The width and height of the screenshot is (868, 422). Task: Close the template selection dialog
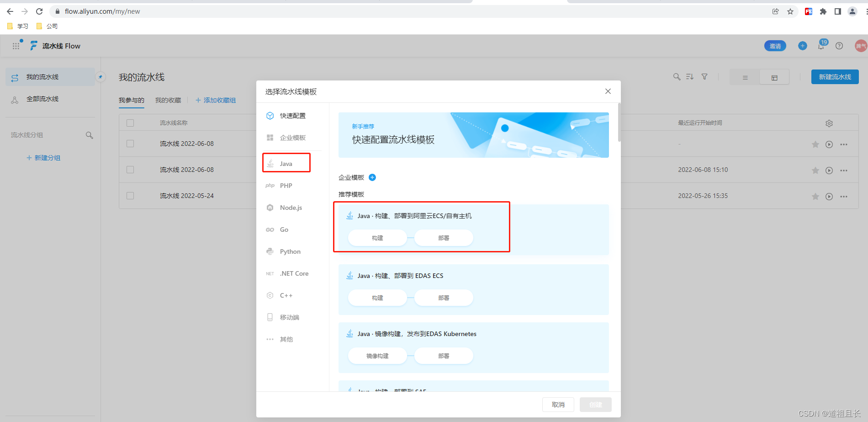608,91
